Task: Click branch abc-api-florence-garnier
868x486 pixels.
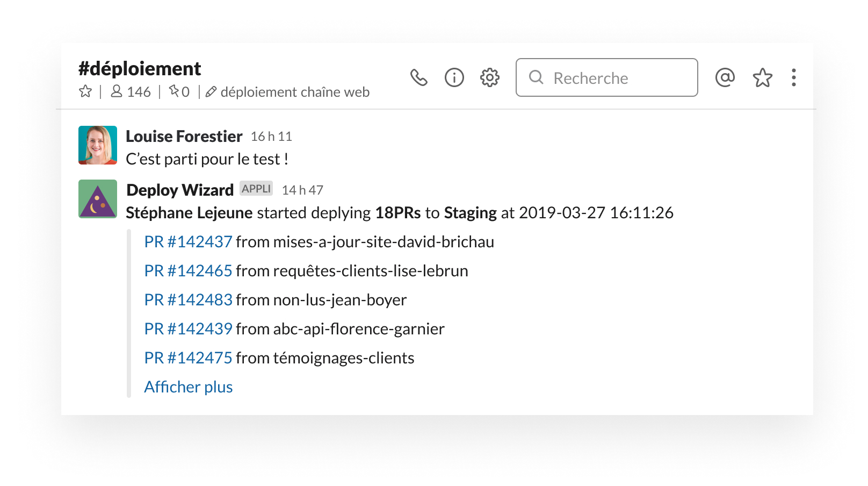Action: coord(359,329)
